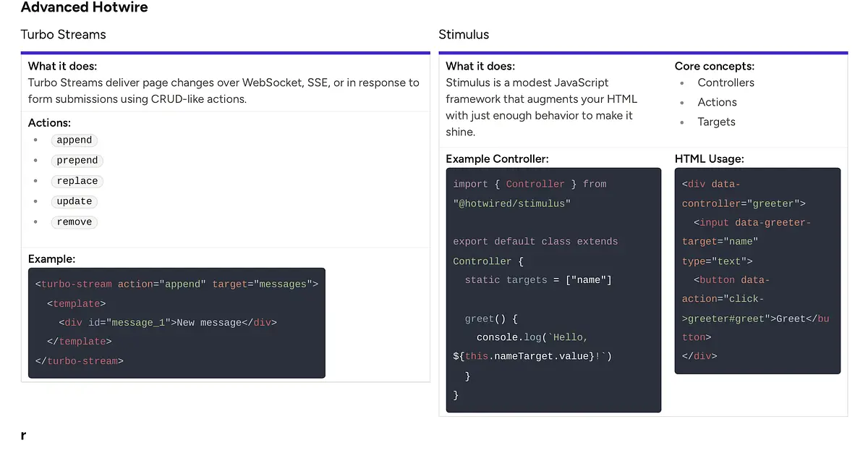Click the prepend action code tag
The width and height of the screenshot is (868, 456).
77,161
